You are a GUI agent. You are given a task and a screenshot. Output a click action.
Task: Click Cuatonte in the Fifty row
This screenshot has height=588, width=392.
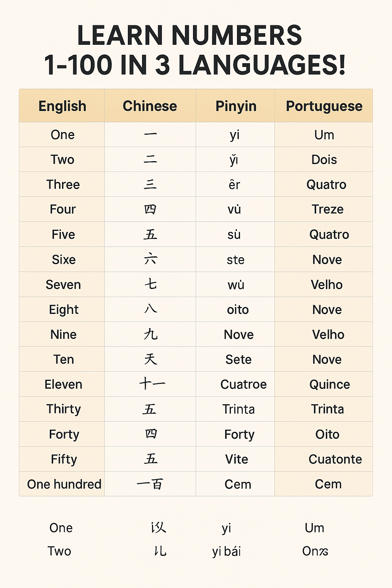point(335,459)
